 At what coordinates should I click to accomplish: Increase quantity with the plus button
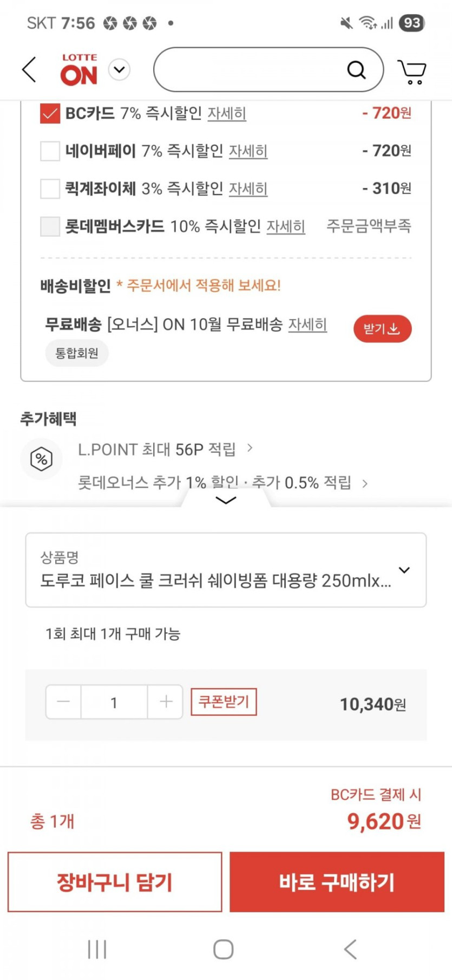point(166,702)
